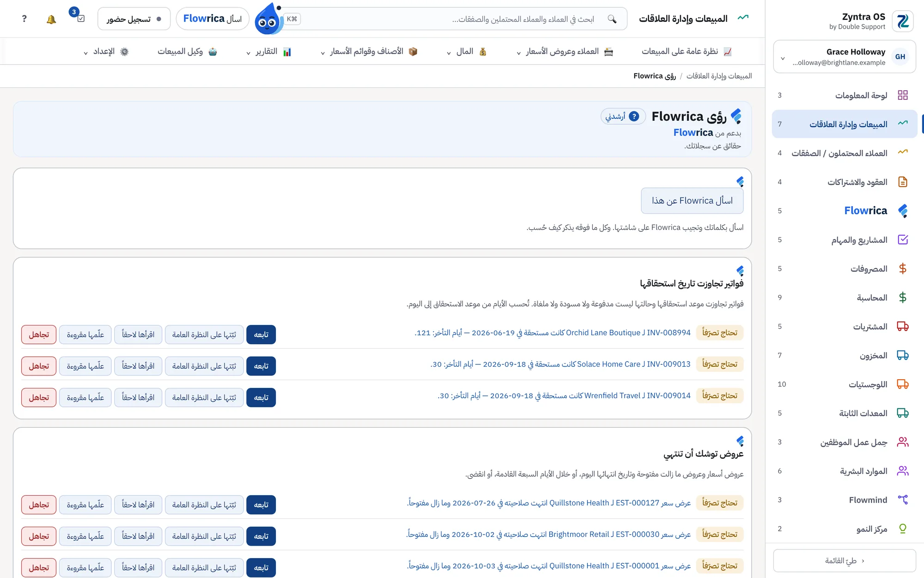
Task: Click the help question mark icon in top bar
Action: (x=24, y=18)
